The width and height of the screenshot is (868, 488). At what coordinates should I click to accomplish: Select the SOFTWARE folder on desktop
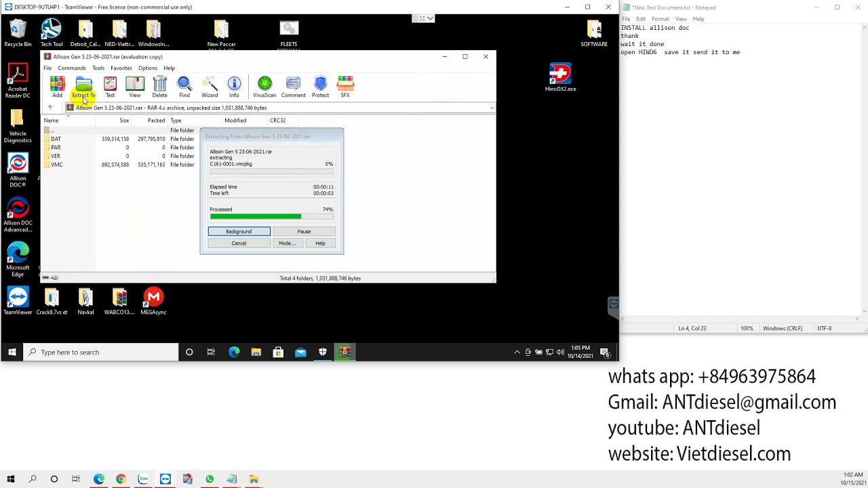[x=594, y=33]
